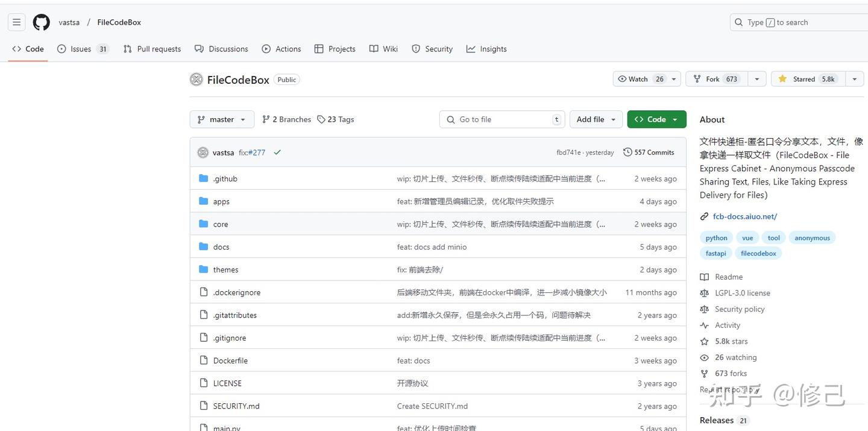Open the Dockerfile file name
This screenshot has width=868, height=431.
pos(230,360)
